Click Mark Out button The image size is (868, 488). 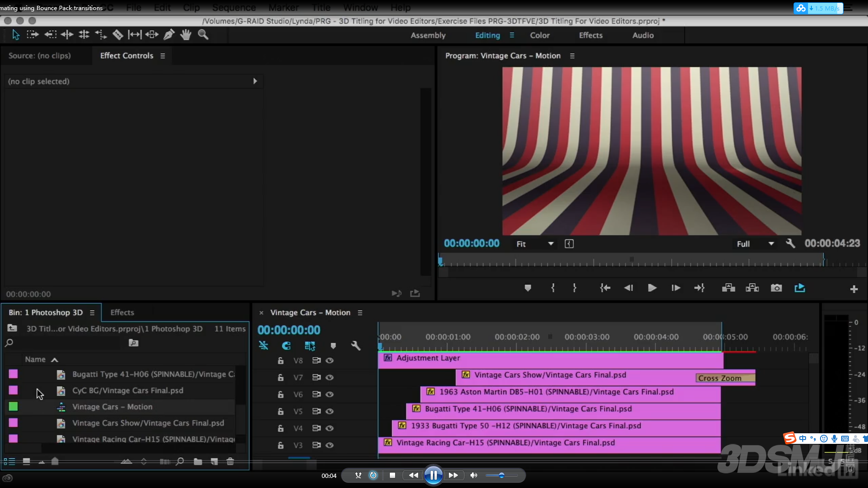click(575, 288)
